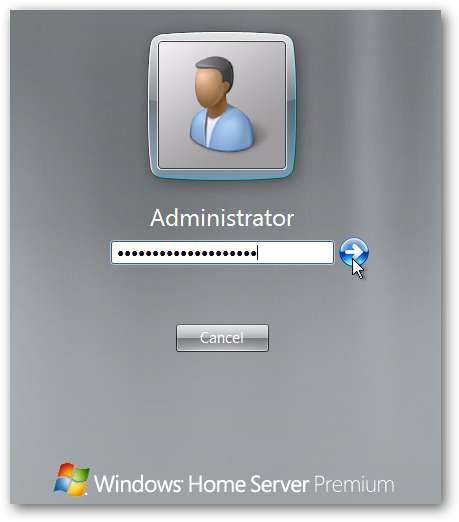
Task: Place cursor in empty part of password box
Action: click(295, 252)
